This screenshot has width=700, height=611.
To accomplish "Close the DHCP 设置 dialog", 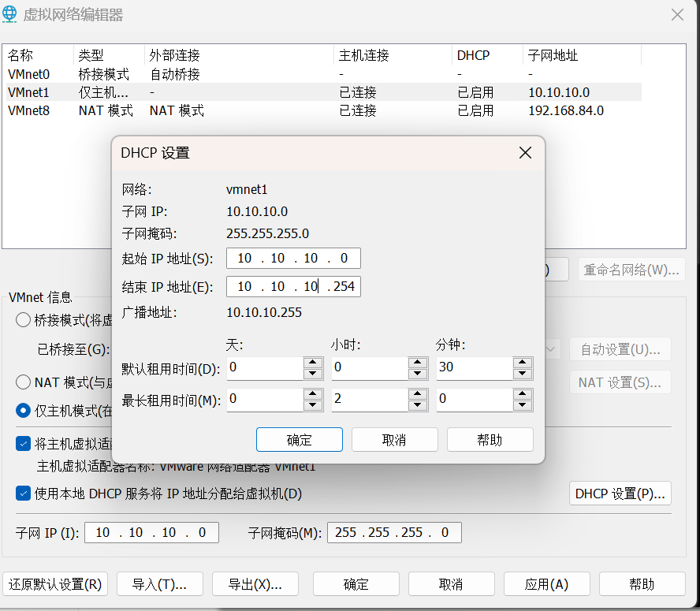I will point(525,153).
